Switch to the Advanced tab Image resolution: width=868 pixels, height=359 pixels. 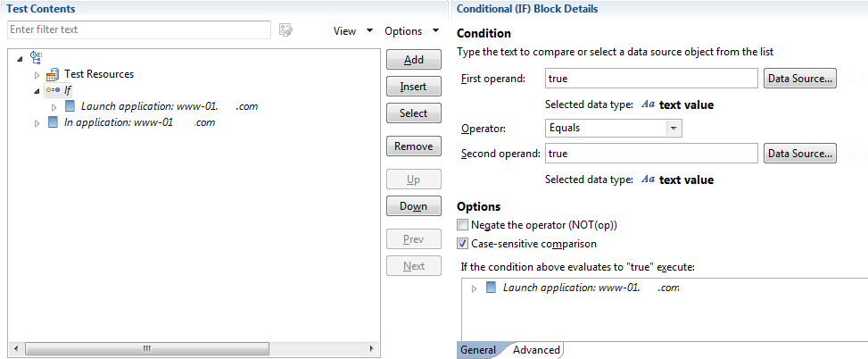click(536, 349)
